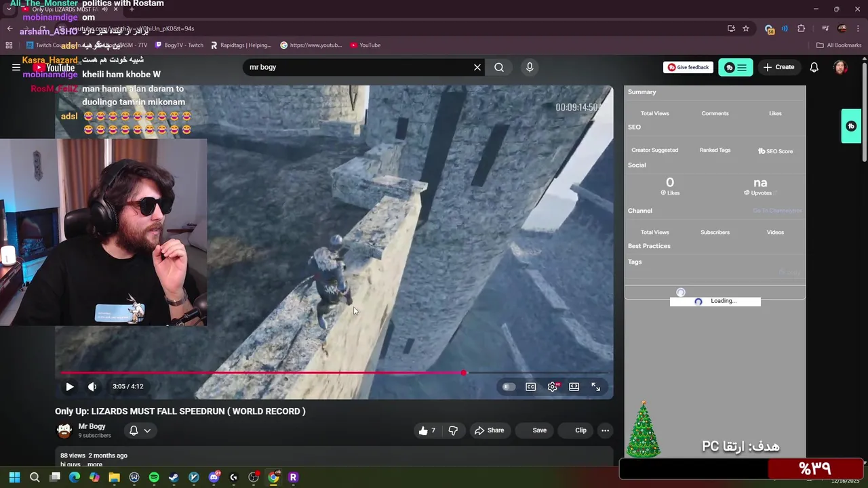
Task: Open the subscription notification bell dropdown
Action: tap(140, 430)
